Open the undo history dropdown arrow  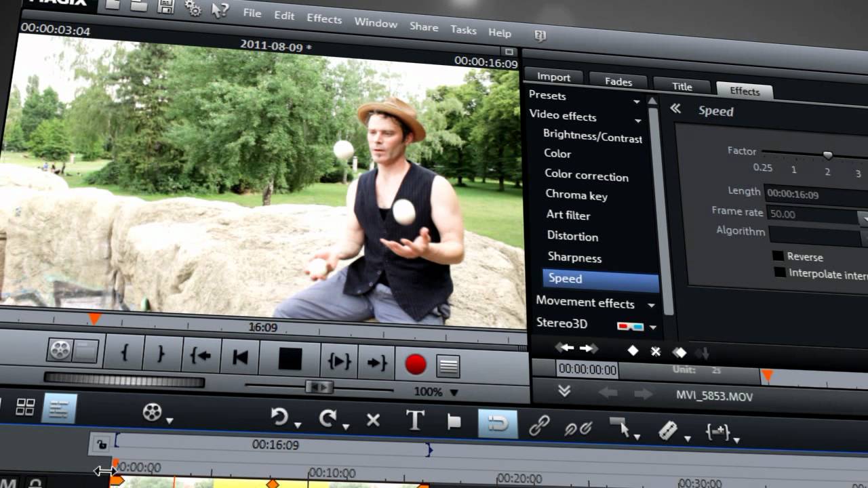coord(298,426)
